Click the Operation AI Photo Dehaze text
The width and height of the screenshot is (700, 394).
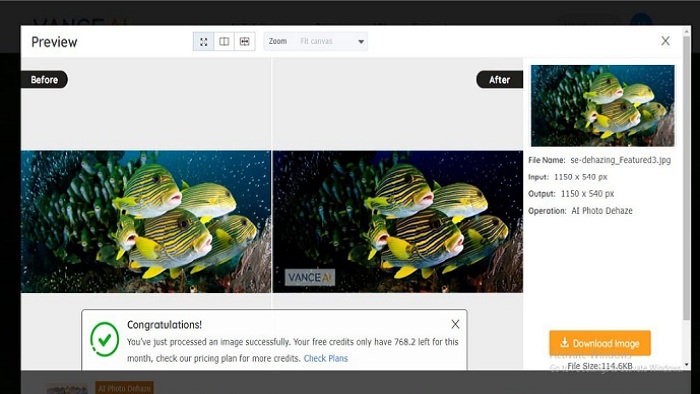[580, 211]
